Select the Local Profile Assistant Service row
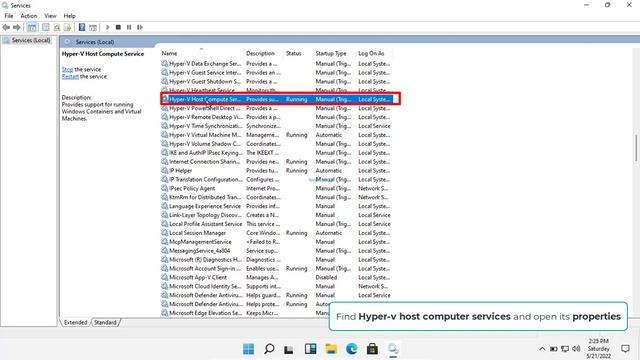The width and height of the screenshot is (640, 360). [276, 224]
